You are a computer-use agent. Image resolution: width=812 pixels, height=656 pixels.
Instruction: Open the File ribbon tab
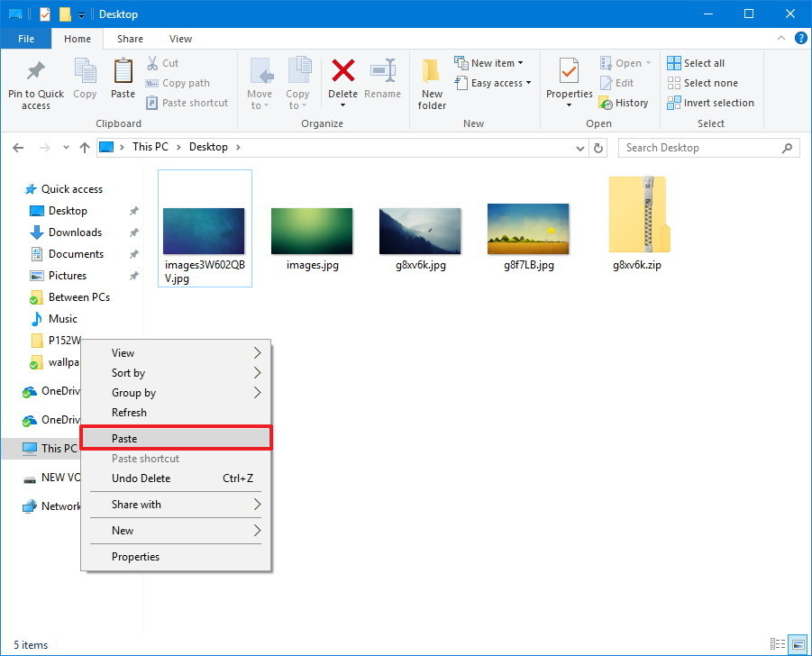coord(26,39)
